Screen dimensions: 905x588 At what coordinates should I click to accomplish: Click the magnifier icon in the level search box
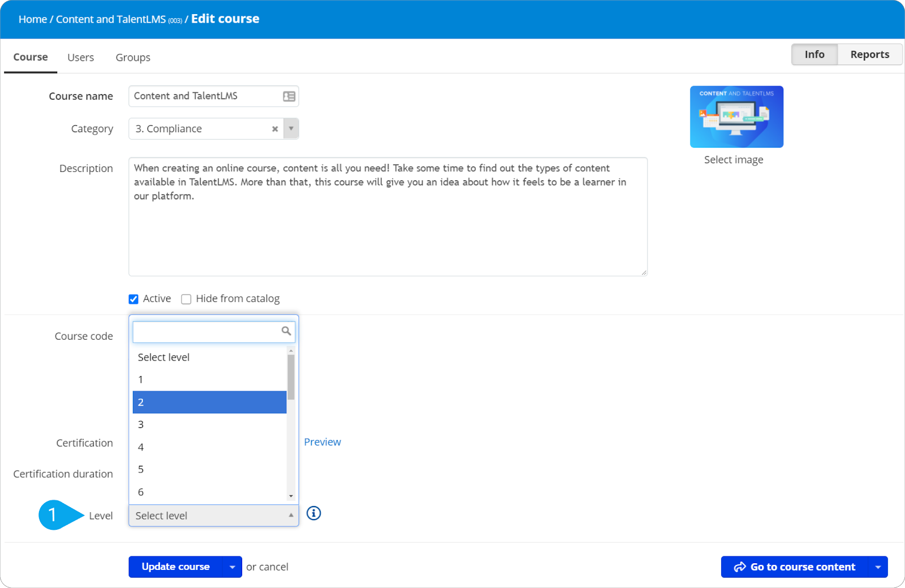tap(286, 331)
